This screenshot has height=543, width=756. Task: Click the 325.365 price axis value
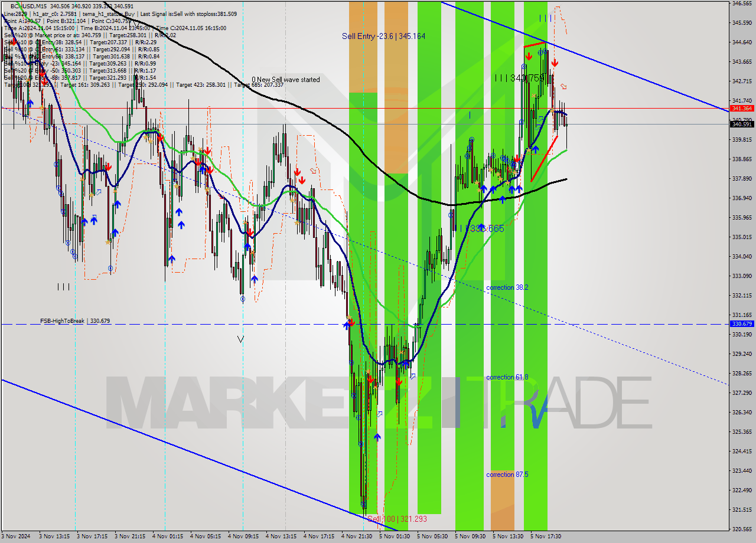(742, 432)
